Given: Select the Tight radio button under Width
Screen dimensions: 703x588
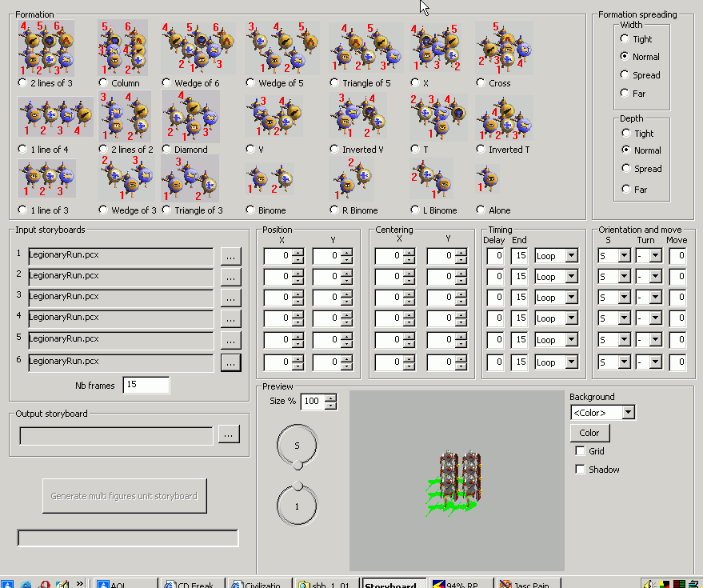Looking at the screenshot, I should point(625,38).
